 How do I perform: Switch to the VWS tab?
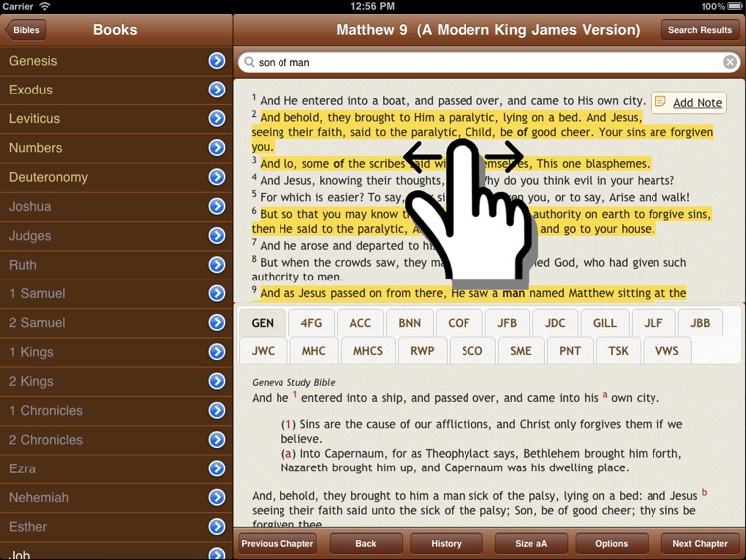pos(667,351)
